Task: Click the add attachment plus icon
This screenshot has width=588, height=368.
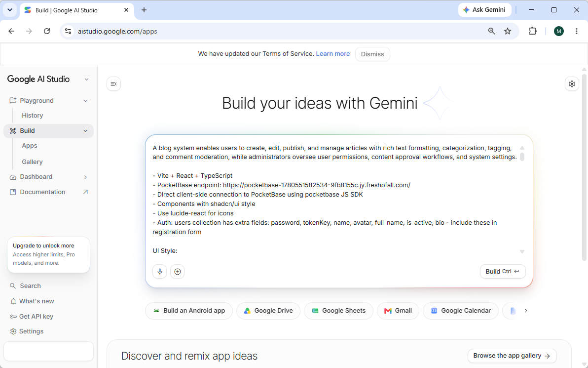Action: (x=178, y=272)
